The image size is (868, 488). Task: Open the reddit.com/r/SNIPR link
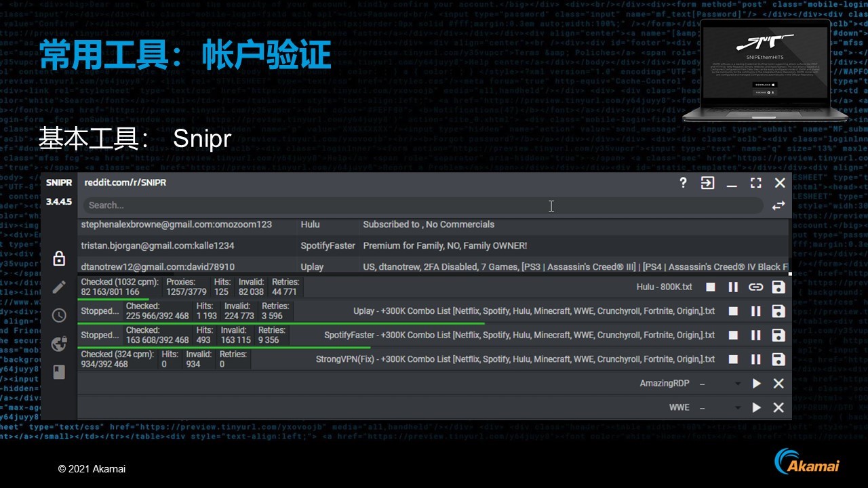125,182
